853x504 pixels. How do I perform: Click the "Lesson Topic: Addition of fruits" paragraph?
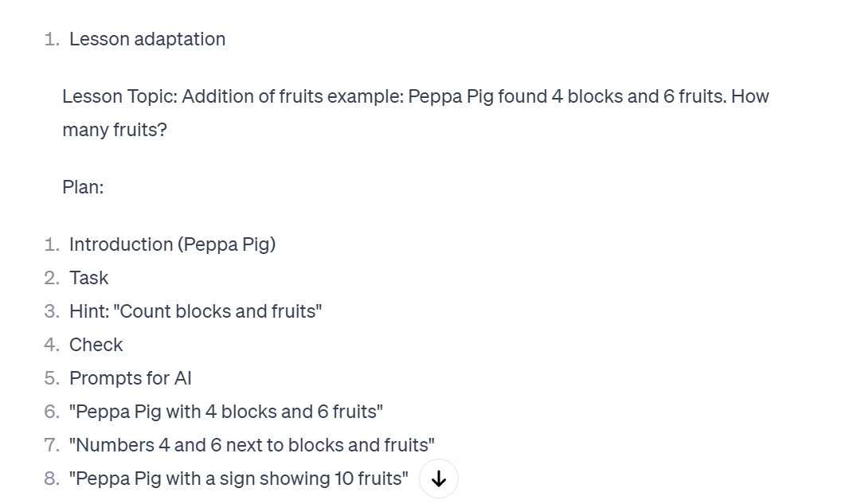coord(416,113)
